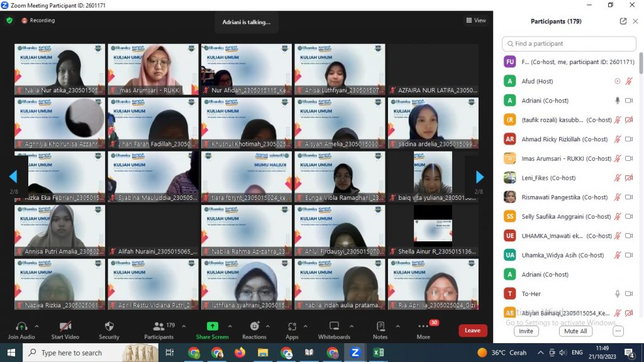Viewport: 644px width, 362px height.
Task: Toggle Join Audio in toolbar
Action: [x=21, y=326]
